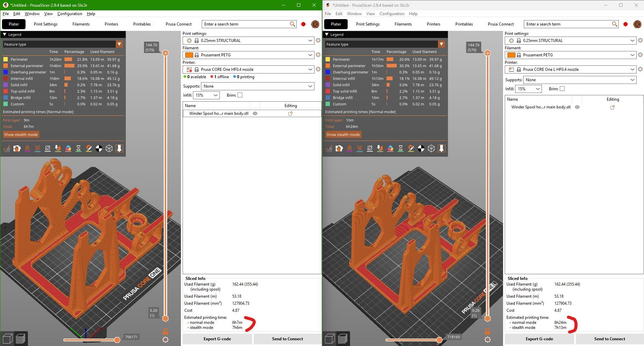Click lock icon on left window layer slider

coord(165,331)
